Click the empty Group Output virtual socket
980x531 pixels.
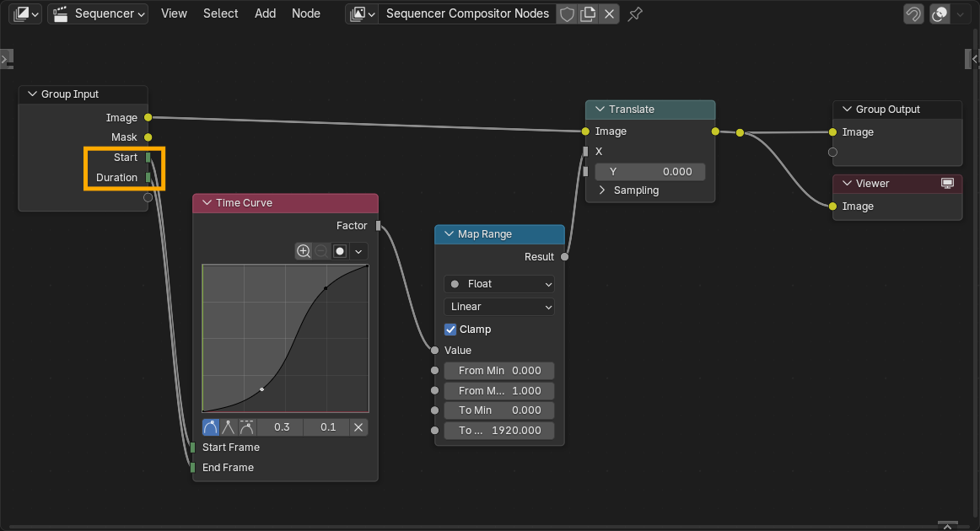pyautogui.click(x=832, y=152)
